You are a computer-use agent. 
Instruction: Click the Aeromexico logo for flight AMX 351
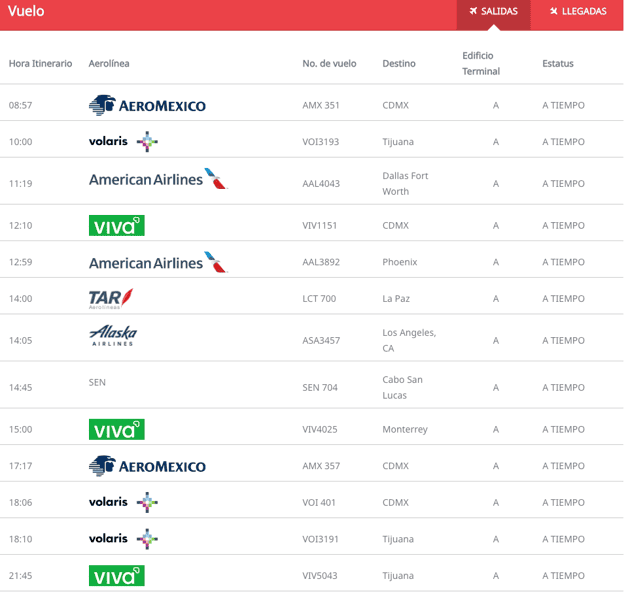147,105
